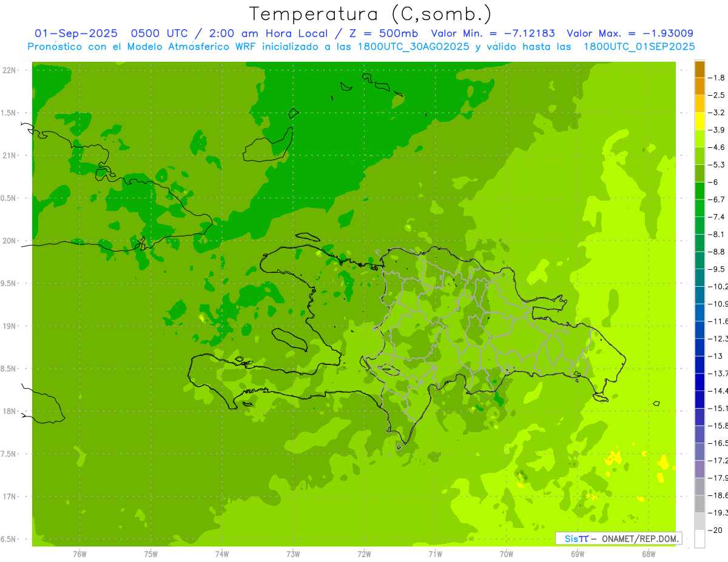Click the '-13' colorbar label
This screenshot has height=562, width=728.
coord(716,356)
